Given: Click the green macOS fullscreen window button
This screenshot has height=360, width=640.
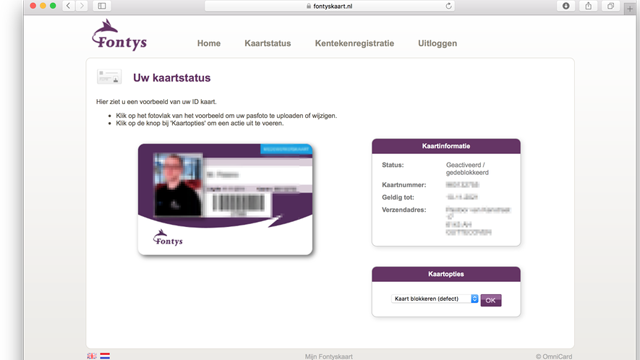Looking at the screenshot, I should coord(53,6).
